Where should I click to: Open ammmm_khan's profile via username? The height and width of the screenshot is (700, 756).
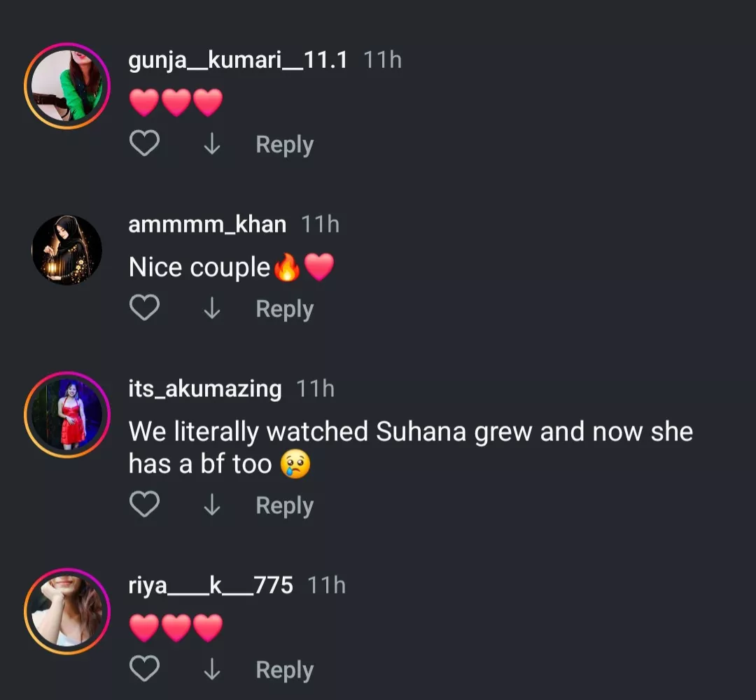point(207,225)
